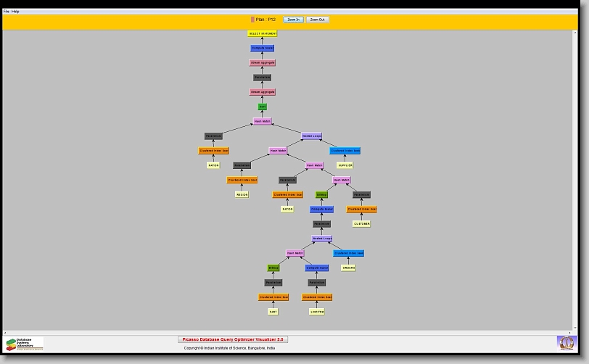Click the Picasso Database Query Optimizer Visualizer banner
Viewport: 589px width, 364px height.
[x=233, y=339]
